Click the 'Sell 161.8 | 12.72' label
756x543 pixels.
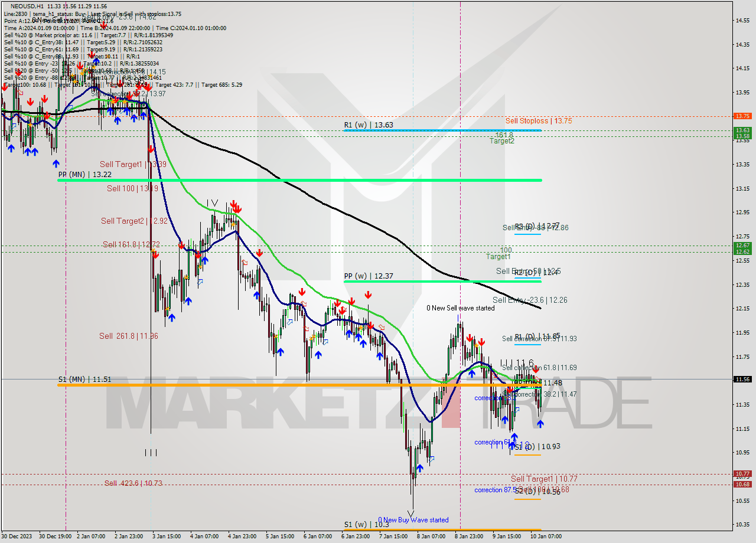coord(131,244)
